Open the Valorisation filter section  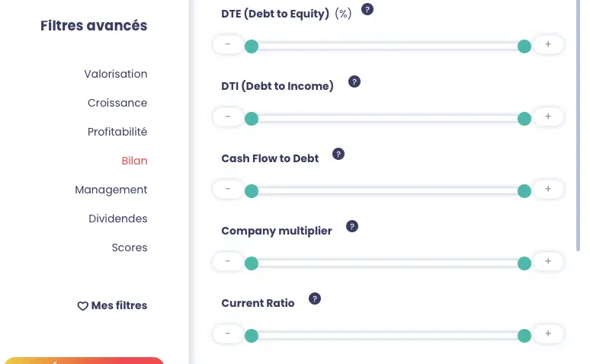[x=116, y=74]
